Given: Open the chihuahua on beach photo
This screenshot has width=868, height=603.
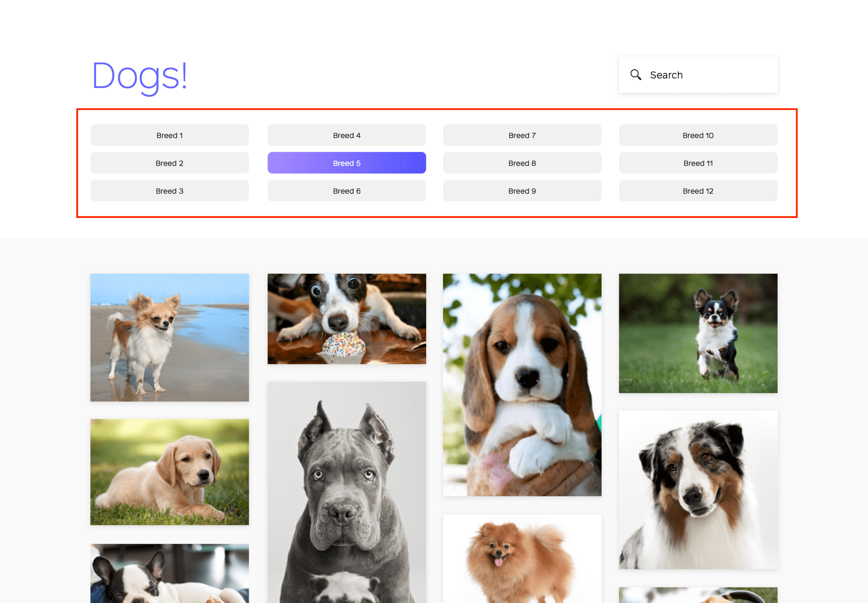Looking at the screenshot, I should (x=170, y=337).
